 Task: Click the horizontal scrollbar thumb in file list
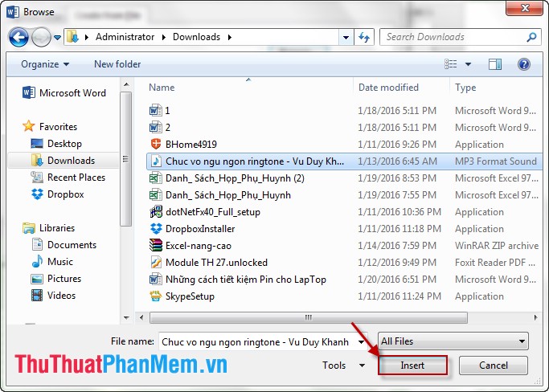(x=309, y=318)
